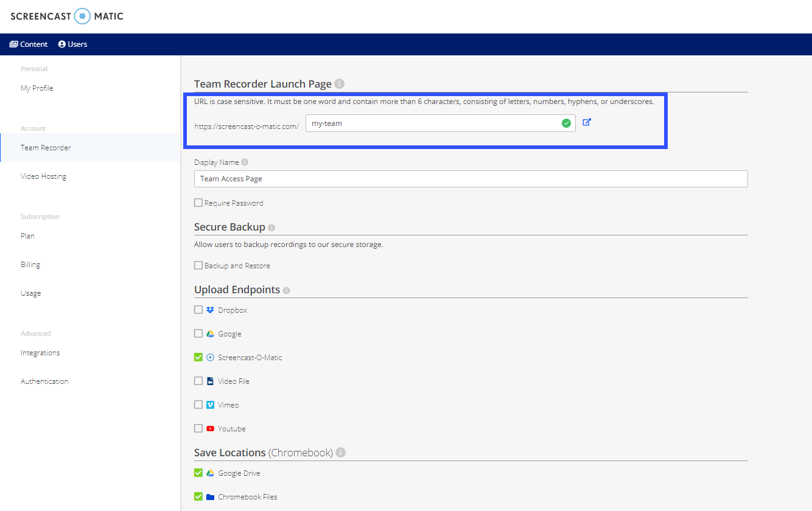Click the Video File icon
The height and width of the screenshot is (511, 812).
211,381
